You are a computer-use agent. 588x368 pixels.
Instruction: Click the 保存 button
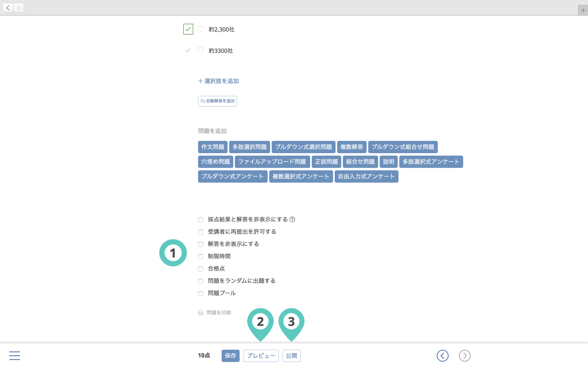230,356
